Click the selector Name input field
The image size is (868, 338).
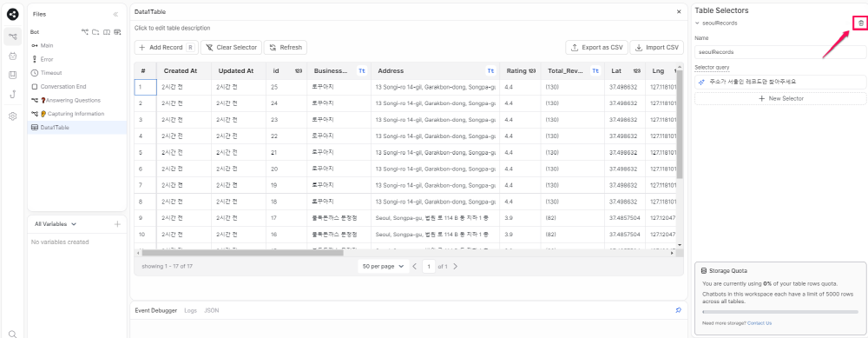[x=780, y=51]
